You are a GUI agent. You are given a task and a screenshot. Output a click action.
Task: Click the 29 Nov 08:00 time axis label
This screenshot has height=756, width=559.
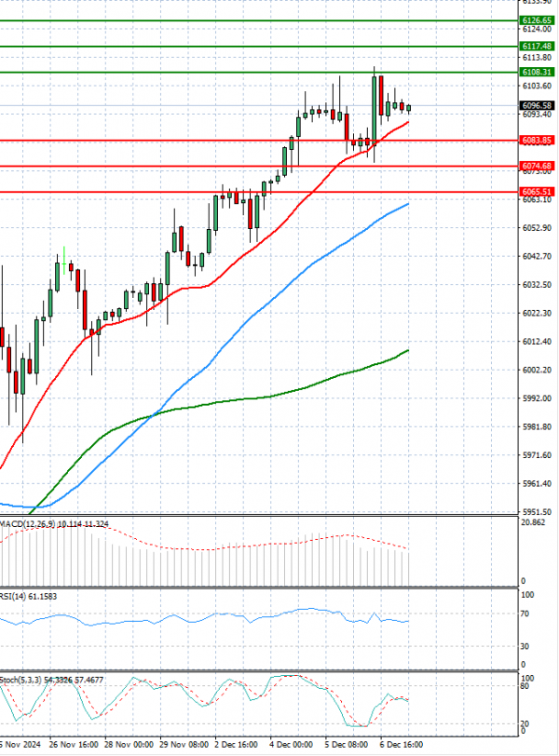184,745
